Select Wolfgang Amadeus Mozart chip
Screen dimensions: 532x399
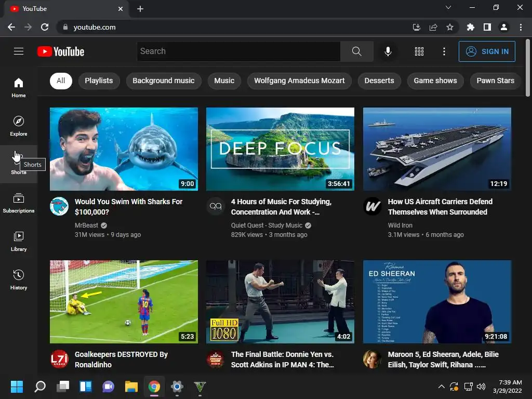pos(299,81)
